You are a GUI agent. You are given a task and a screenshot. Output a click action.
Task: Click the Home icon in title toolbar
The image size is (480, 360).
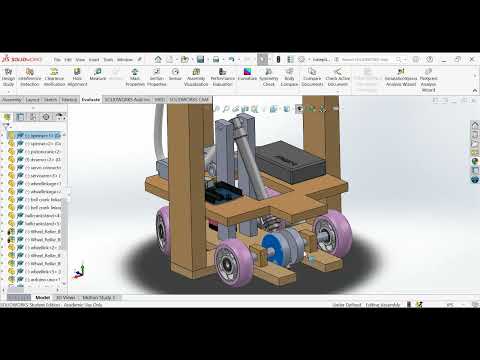click(x=158, y=59)
